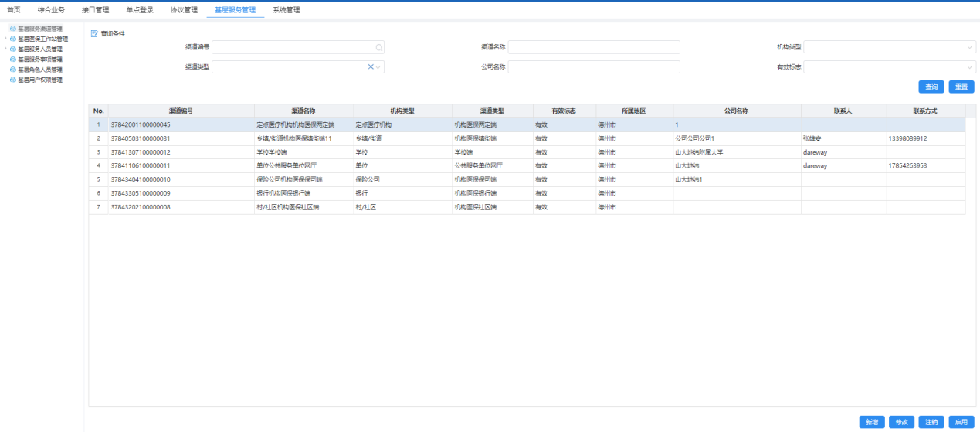Switch to the 系统管理 tab

(287, 10)
